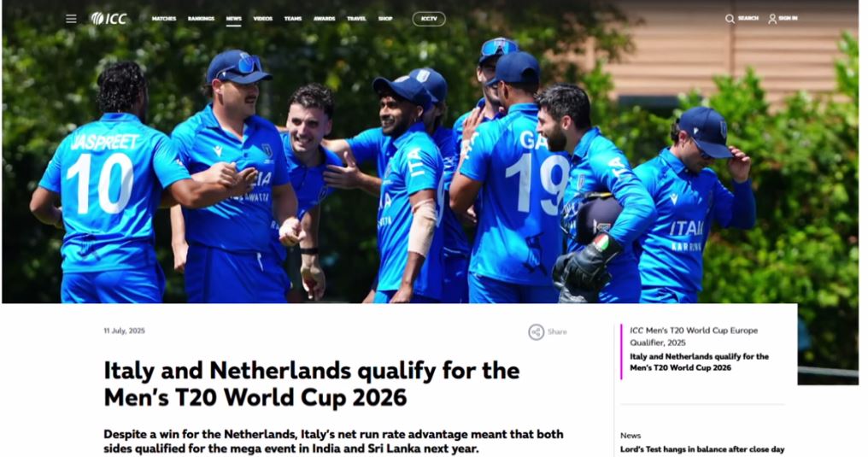
Task: Open the hamburger menu icon
Action: point(72,19)
